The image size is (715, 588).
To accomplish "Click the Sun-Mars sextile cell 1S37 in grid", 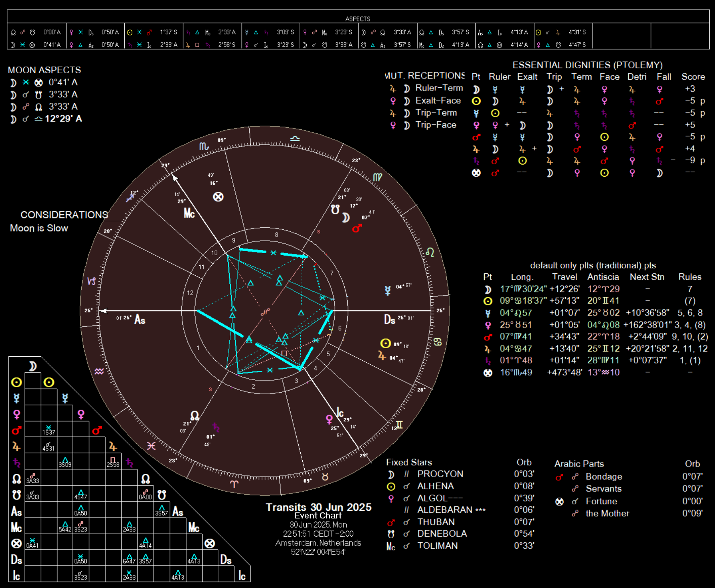I will click(49, 430).
